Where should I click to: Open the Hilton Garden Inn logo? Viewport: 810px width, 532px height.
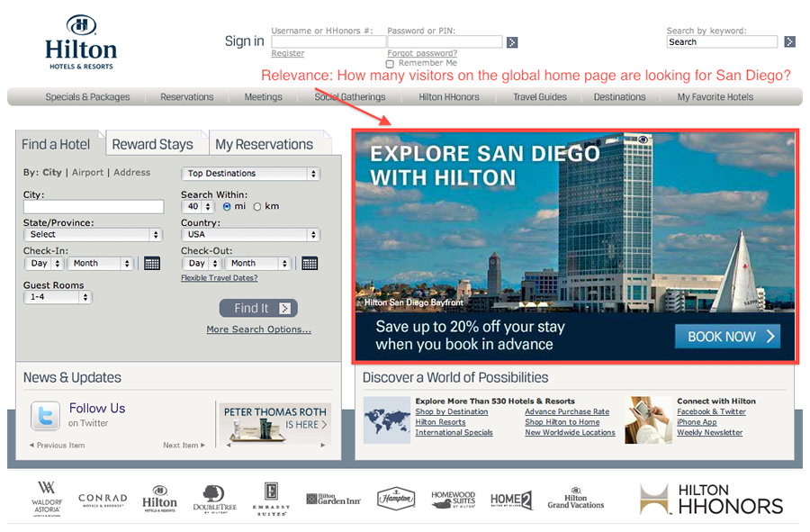333,500
